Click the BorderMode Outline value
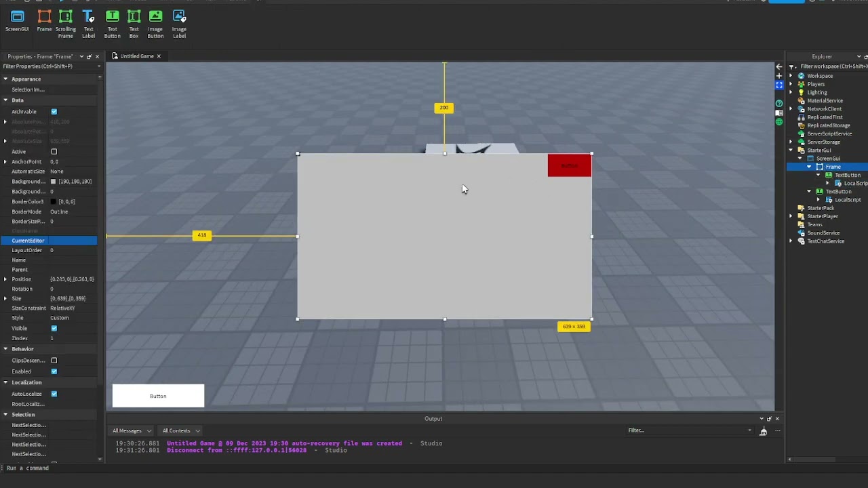 (x=59, y=211)
